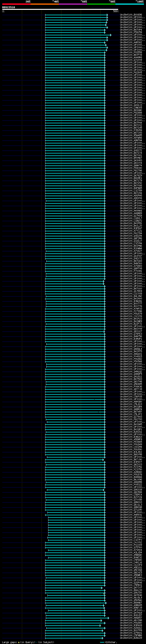Select label UniRef100_P23751
Screen dimensions: 146x644
coord(131,467)
